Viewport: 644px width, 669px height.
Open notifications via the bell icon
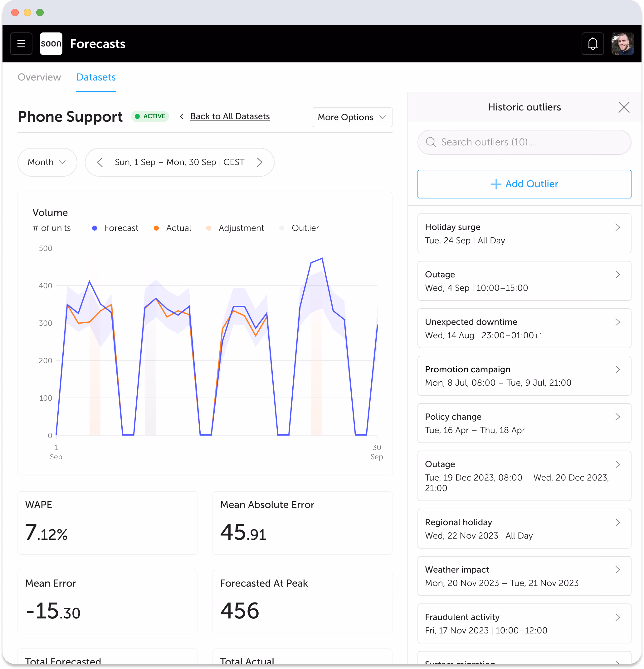click(593, 44)
